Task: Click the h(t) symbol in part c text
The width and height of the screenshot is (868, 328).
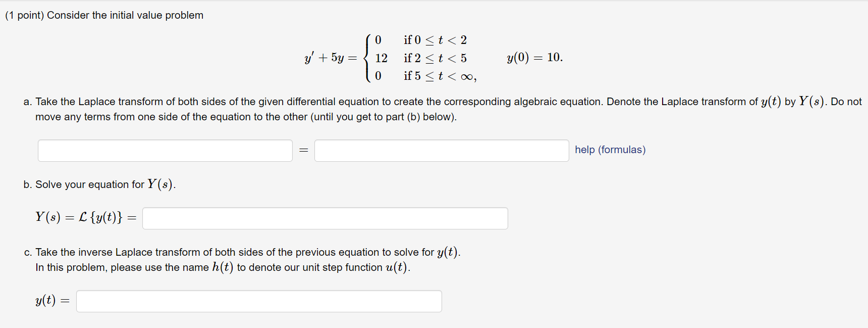Action: click(x=223, y=267)
